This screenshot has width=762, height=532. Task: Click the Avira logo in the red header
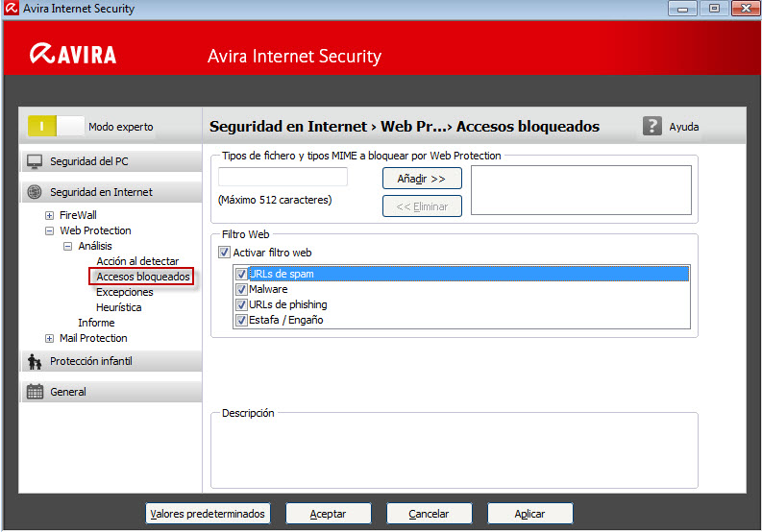[x=73, y=54]
